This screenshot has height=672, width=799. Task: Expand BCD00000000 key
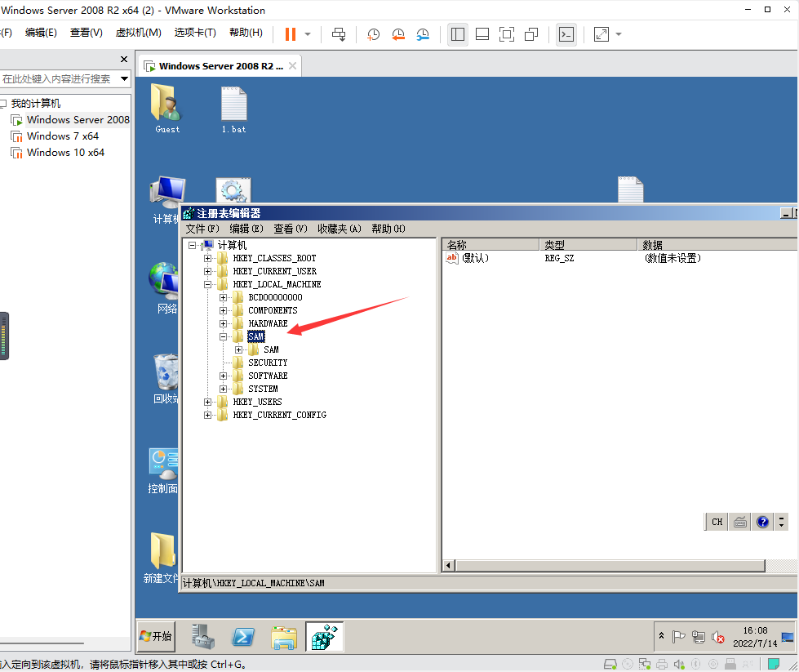[x=223, y=297]
